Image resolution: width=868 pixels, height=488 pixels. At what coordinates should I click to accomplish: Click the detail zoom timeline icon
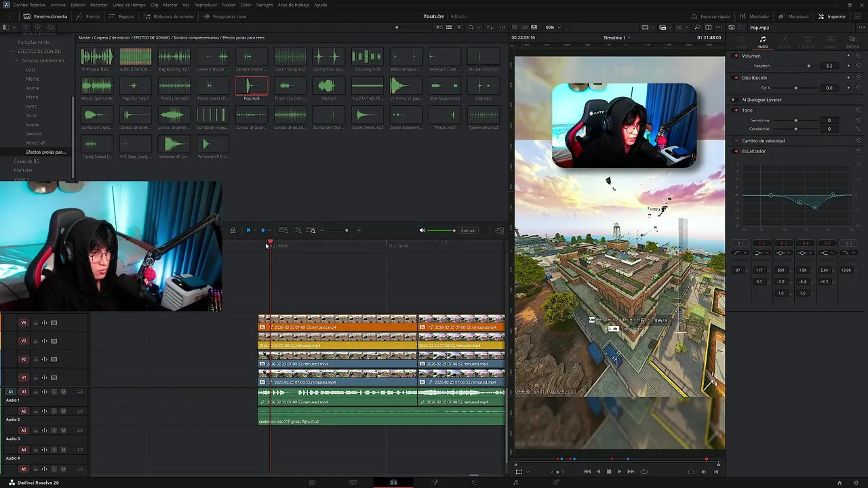click(298, 230)
